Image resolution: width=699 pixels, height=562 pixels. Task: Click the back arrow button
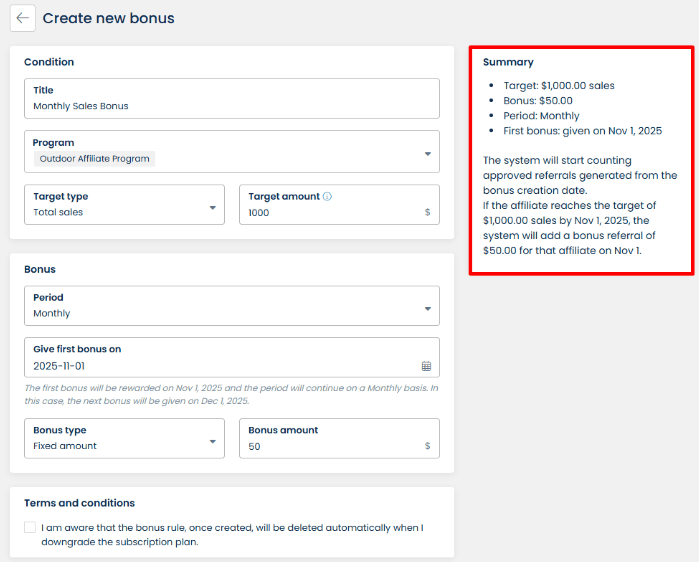[23, 18]
